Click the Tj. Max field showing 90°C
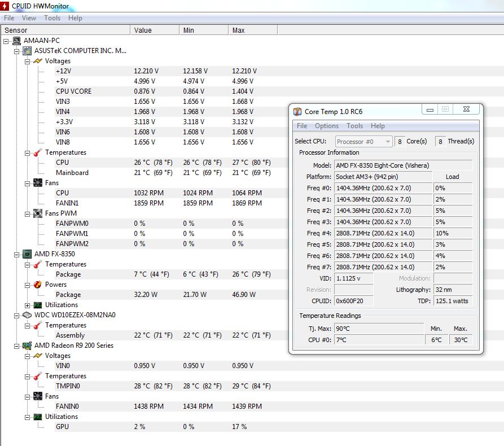The height and width of the screenshot is (446, 504). [379, 329]
